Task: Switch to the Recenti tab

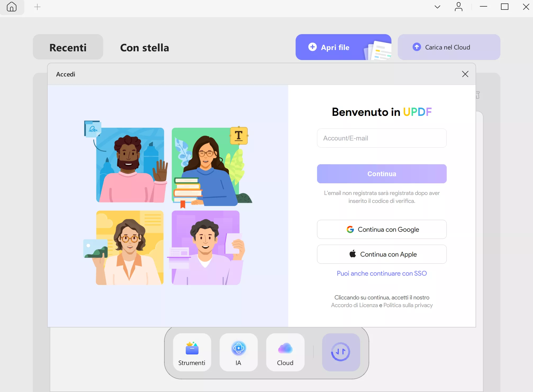Action: [68, 47]
